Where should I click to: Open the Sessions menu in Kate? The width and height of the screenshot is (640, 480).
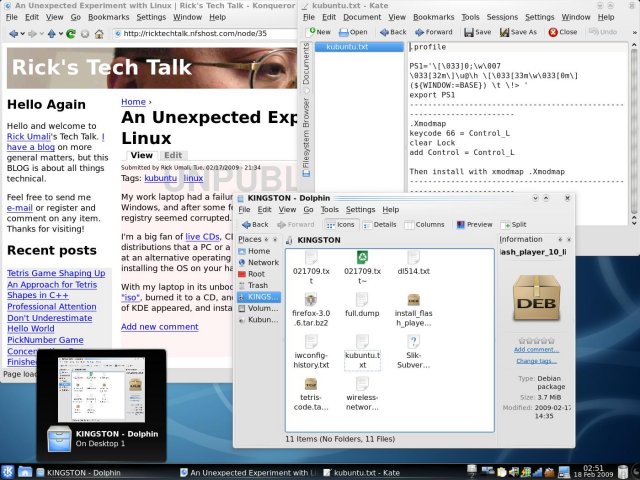502,17
